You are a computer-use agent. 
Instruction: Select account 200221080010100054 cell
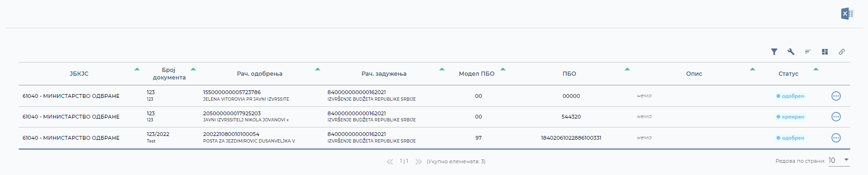[231, 134]
